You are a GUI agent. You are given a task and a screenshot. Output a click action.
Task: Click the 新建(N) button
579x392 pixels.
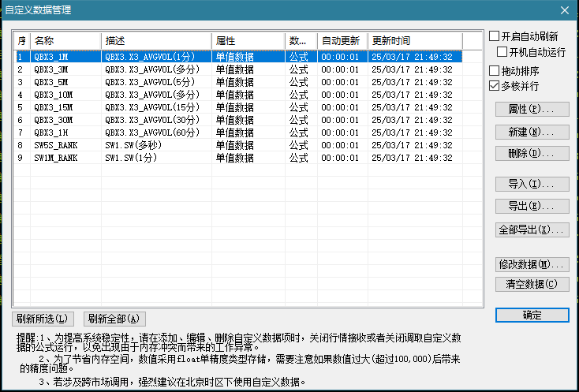tap(532, 132)
